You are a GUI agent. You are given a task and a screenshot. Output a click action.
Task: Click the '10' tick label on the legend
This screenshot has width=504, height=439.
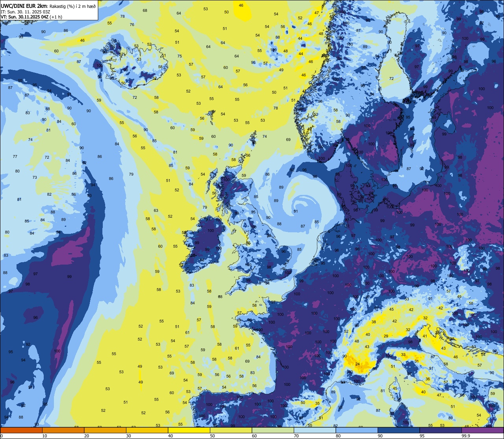44,436
